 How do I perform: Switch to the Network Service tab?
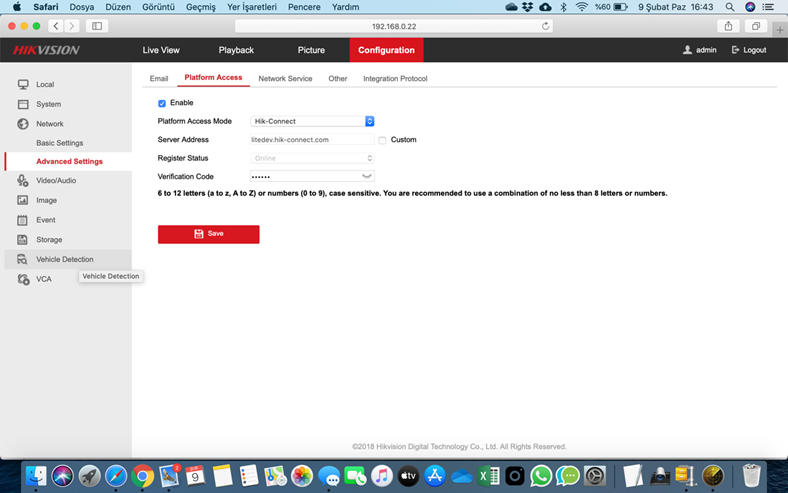pos(285,78)
